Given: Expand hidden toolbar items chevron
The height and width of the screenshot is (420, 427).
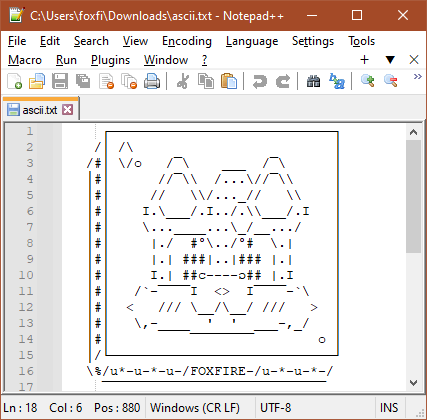Looking at the screenshot, I should click(x=417, y=77).
